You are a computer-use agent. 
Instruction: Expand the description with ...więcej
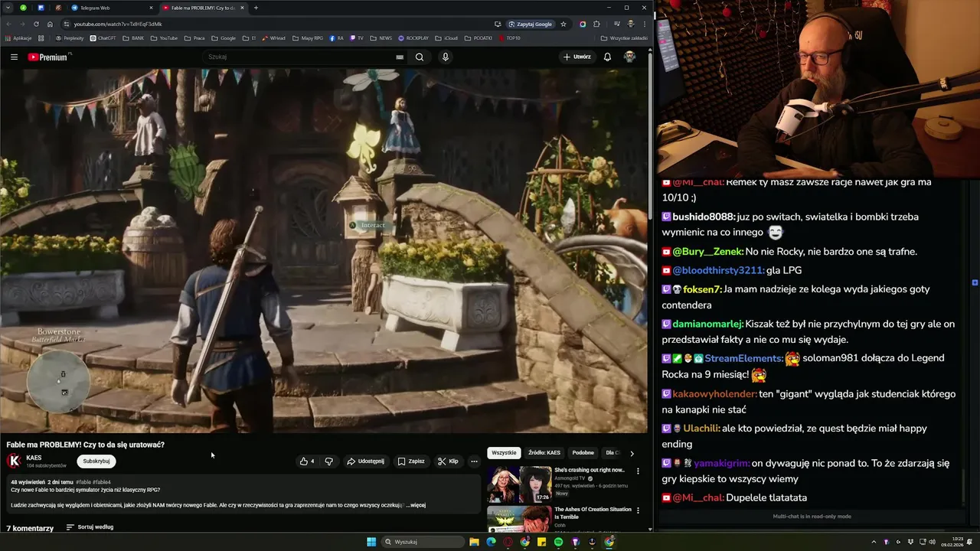pos(416,505)
